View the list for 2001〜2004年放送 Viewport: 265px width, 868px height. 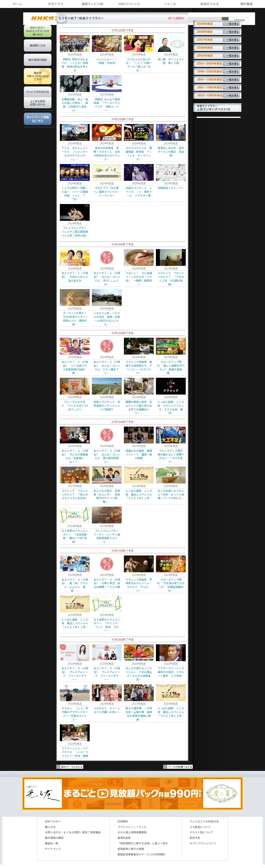click(x=231, y=64)
